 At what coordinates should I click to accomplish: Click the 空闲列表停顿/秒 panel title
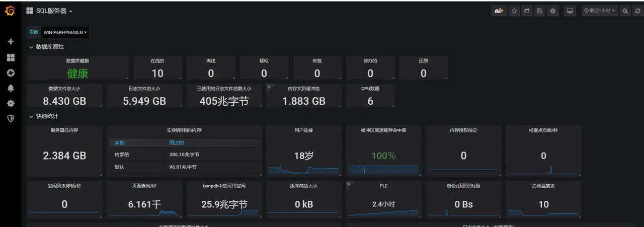click(64, 185)
